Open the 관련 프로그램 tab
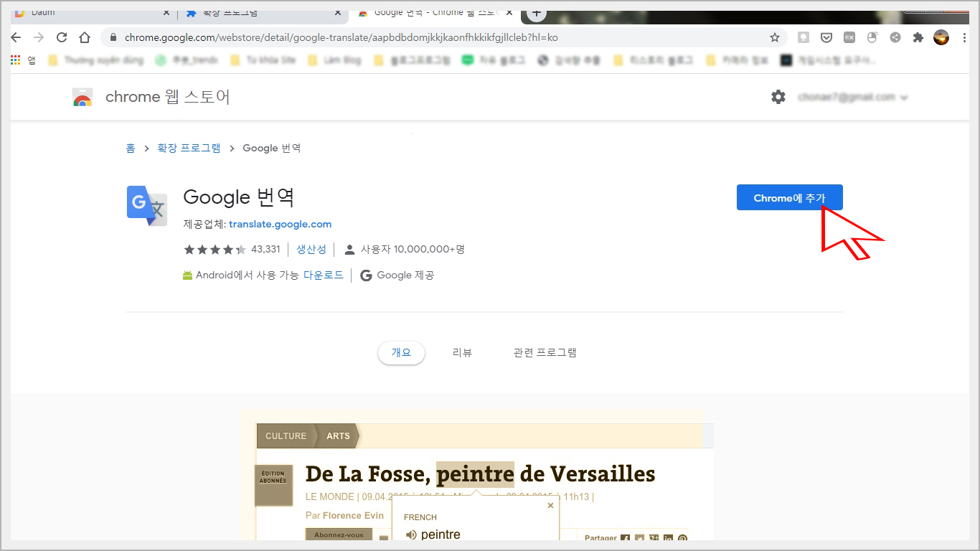The width and height of the screenshot is (980, 551). (545, 352)
